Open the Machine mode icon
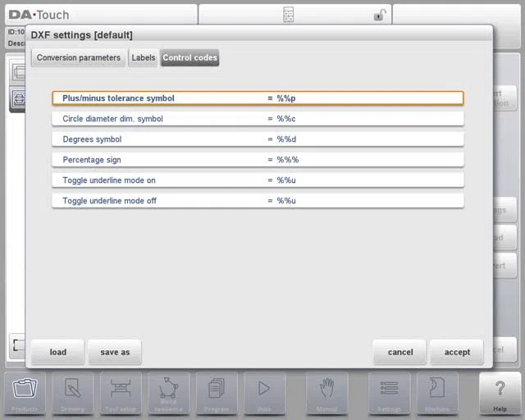Viewport: 525px width, 420px height. 437,394
